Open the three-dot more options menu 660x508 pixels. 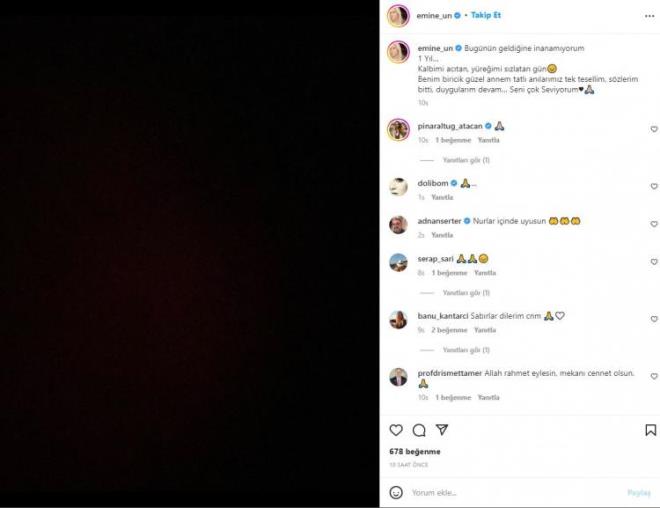[x=649, y=16]
